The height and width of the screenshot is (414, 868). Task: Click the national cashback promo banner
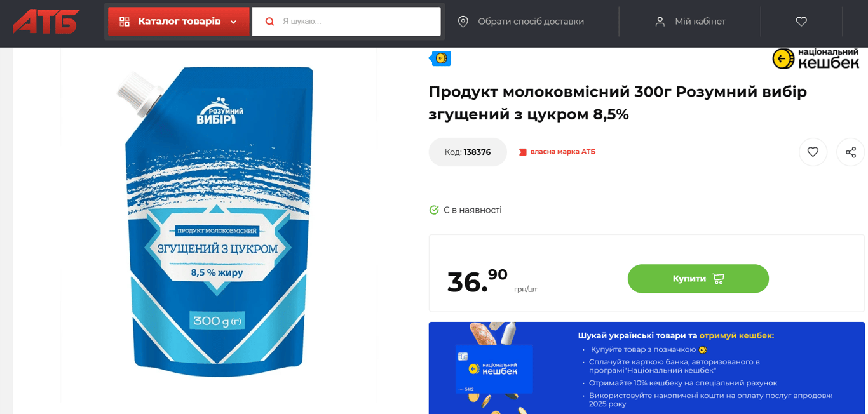click(x=647, y=368)
